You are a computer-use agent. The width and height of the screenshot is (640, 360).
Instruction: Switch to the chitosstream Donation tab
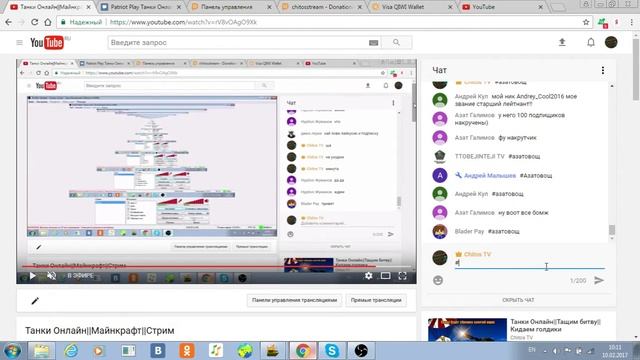pyautogui.click(x=322, y=7)
